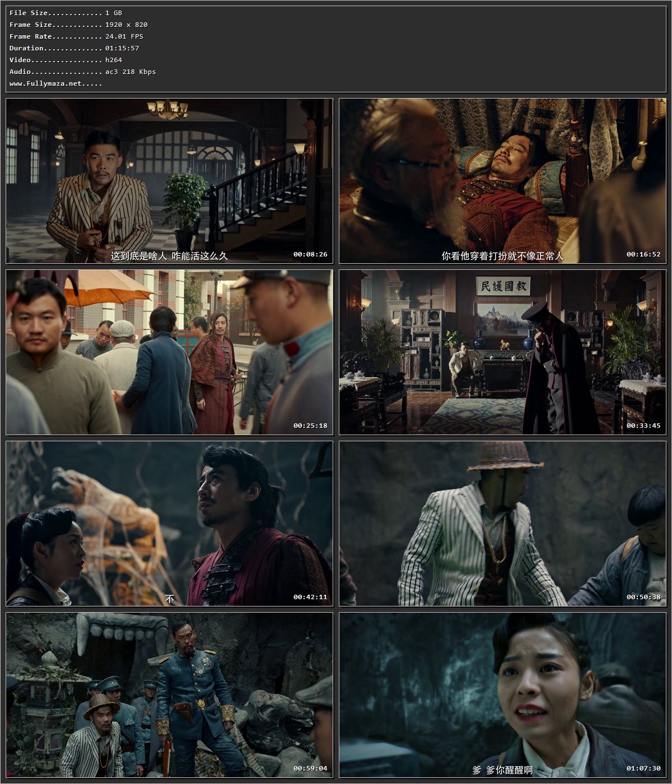The width and height of the screenshot is (672, 784).
Task: Open the thumbnail stamped 00:16:52
Action: tap(502, 181)
